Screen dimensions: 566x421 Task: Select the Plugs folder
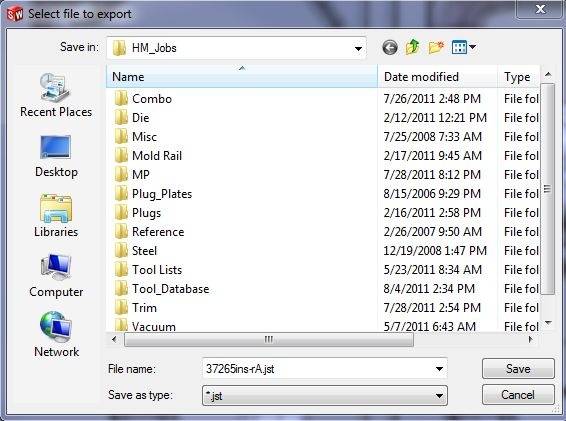(x=138, y=213)
